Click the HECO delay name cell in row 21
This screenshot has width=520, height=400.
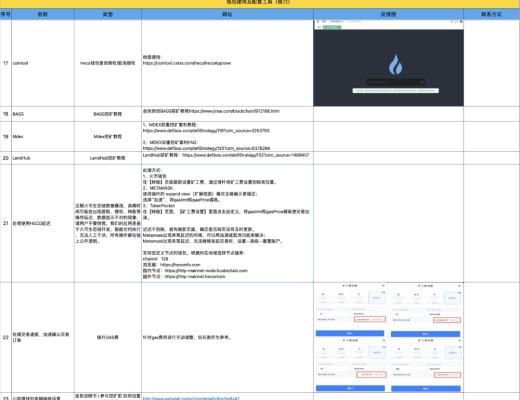(43, 223)
